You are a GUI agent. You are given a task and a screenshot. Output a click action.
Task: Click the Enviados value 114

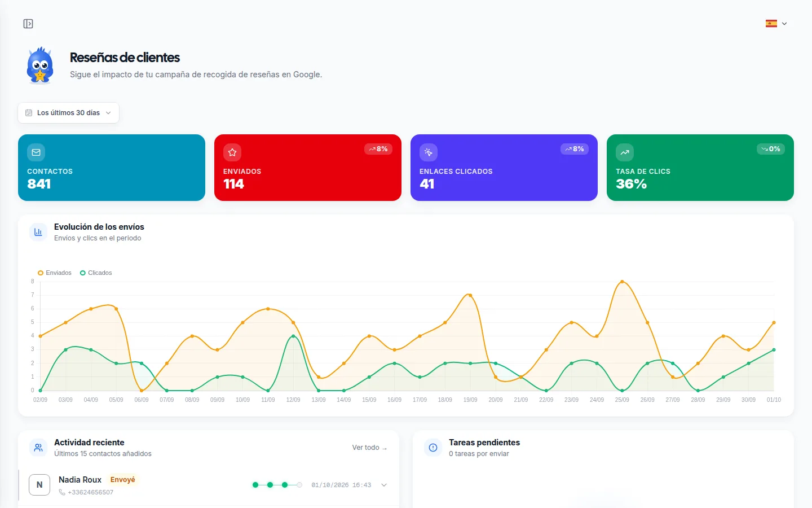pos(233,184)
